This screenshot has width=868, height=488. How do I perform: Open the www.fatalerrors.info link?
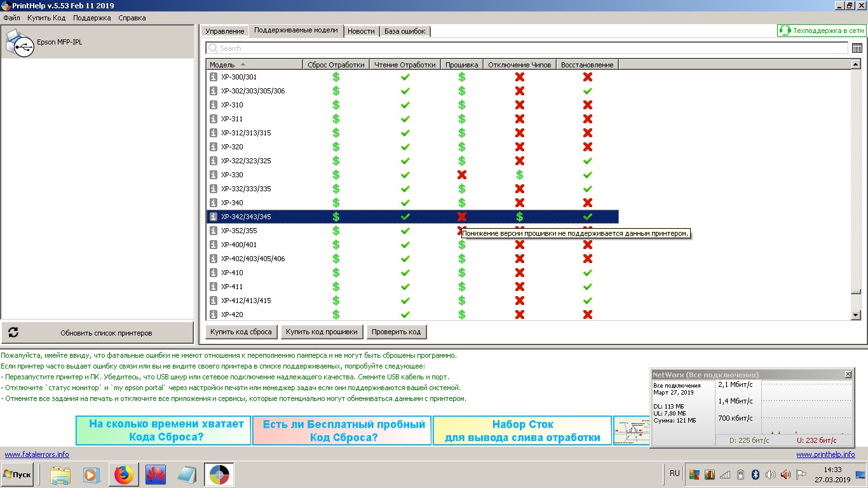[x=37, y=454]
